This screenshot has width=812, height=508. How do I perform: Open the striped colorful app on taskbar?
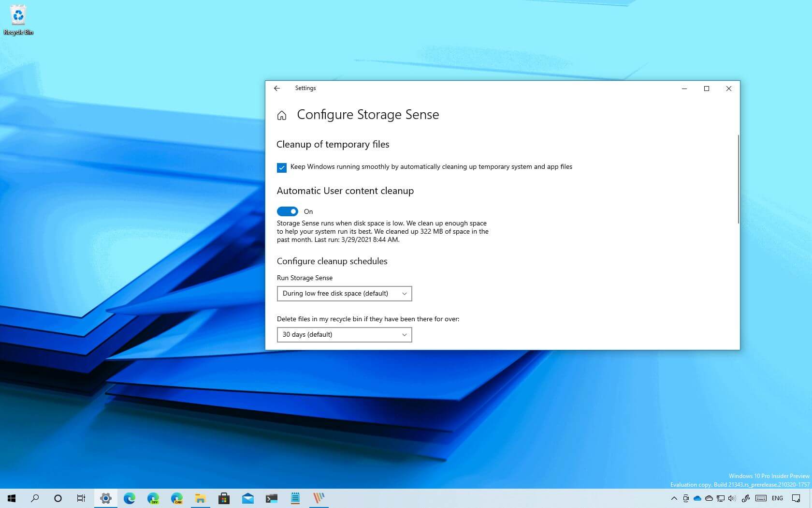coord(319,498)
